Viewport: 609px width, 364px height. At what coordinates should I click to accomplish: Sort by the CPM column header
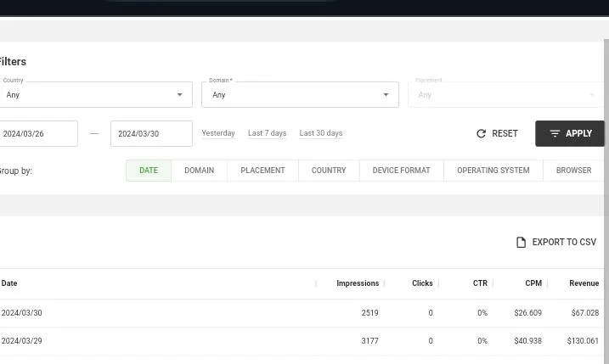coord(533,283)
